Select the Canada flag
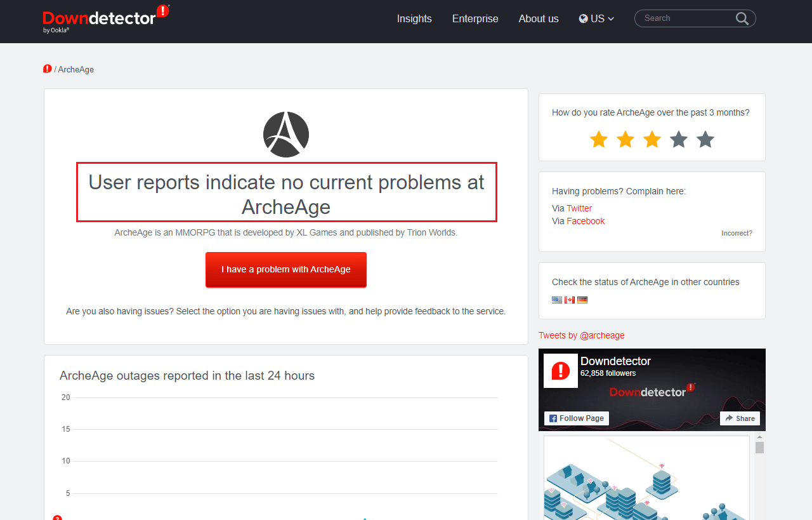Image resolution: width=812 pixels, height=520 pixels. (x=570, y=300)
